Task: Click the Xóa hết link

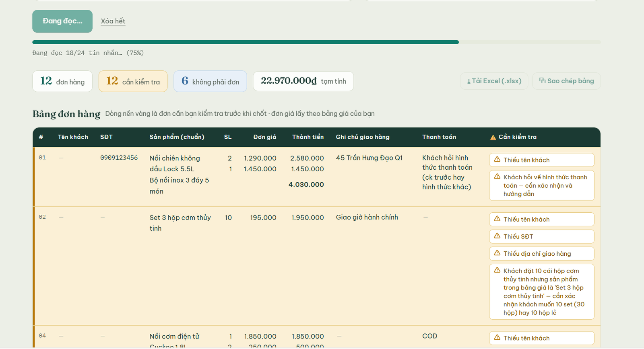Action: 113,21
